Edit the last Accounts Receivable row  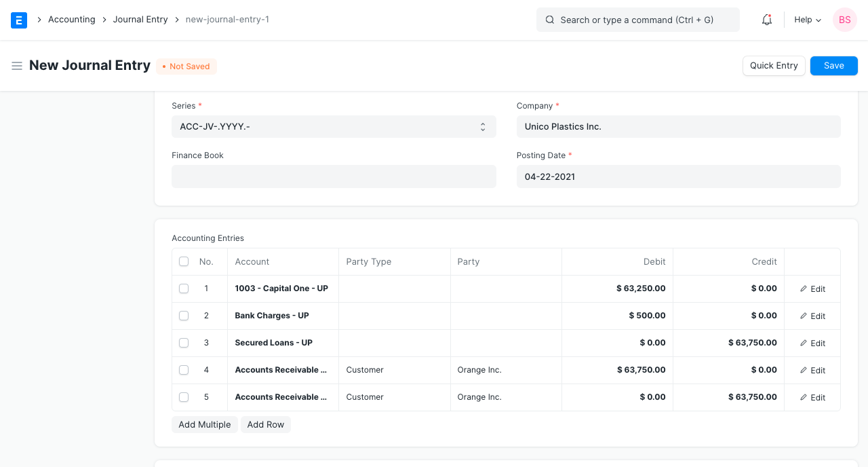coord(812,397)
